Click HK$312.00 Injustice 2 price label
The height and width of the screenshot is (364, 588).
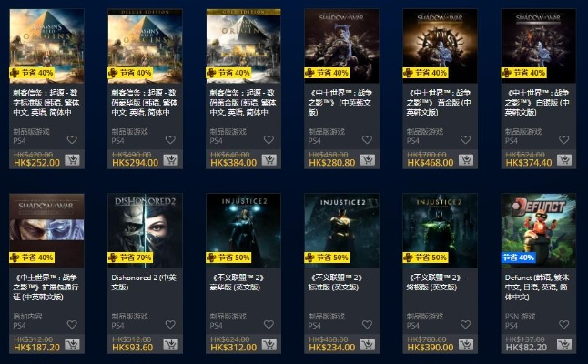click(x=234, y=348)
